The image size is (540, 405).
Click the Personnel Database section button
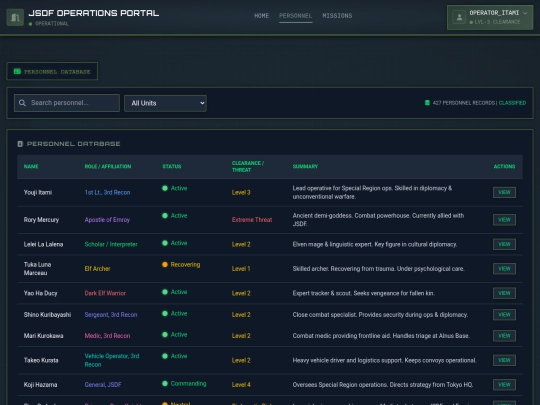pyautogui.click(x=52, y=71)
